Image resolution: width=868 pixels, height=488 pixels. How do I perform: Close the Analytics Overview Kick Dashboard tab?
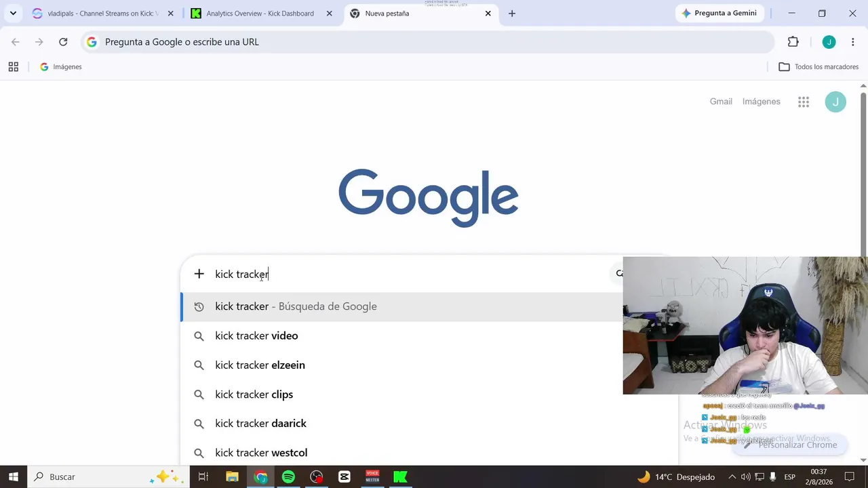(330, 14)
